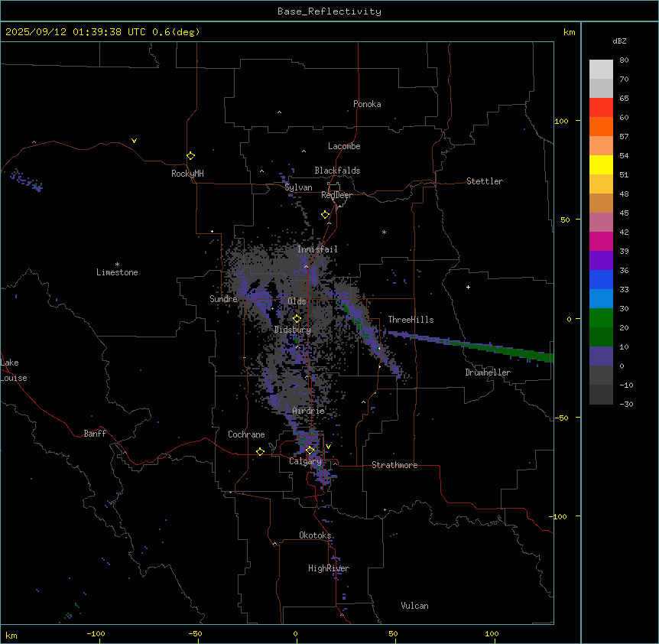
Task: Click the Base_Reflectivity title text
Action: coord(329,11)
